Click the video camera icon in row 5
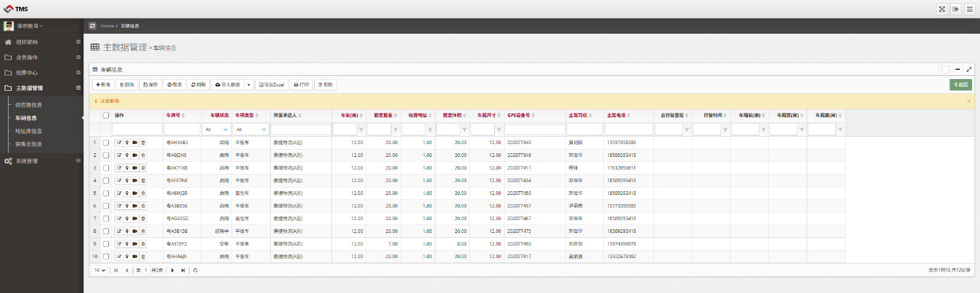Image resolution: width=980 pixels, height=293 pixels. coord(135,193)
